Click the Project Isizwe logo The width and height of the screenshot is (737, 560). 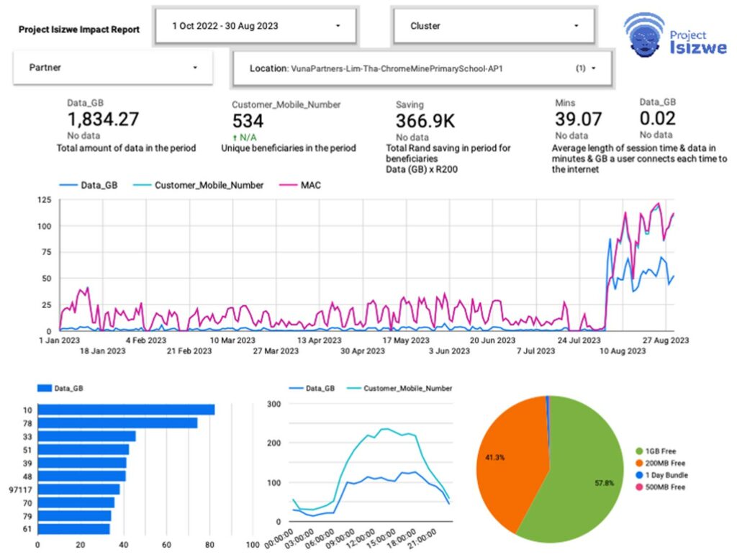675,36
